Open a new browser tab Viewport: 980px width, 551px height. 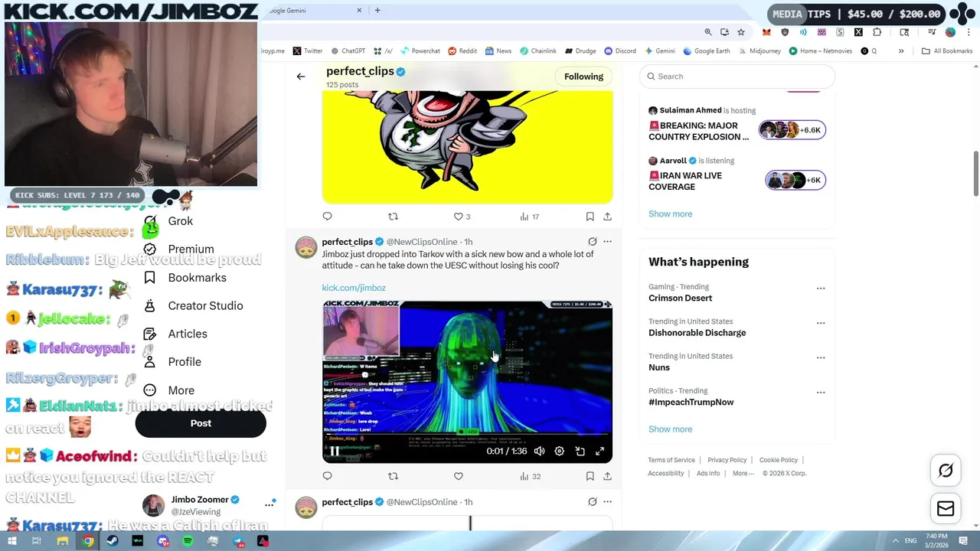377,11
